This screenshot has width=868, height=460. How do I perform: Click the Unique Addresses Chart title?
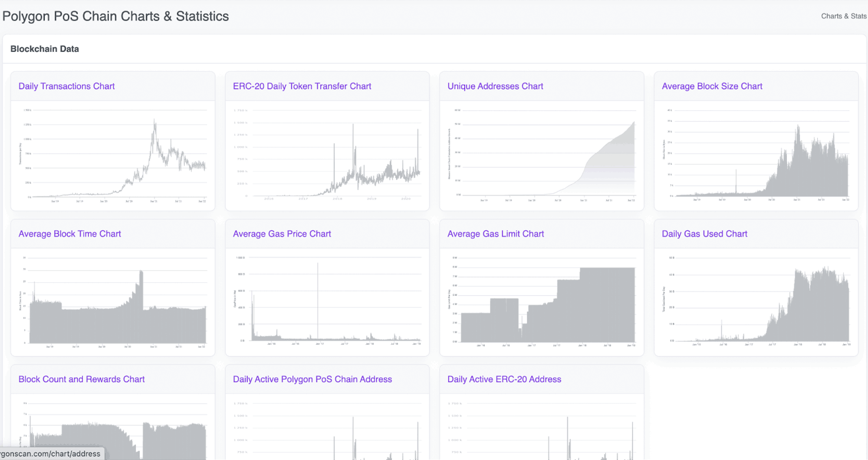[x=495, y=86]
